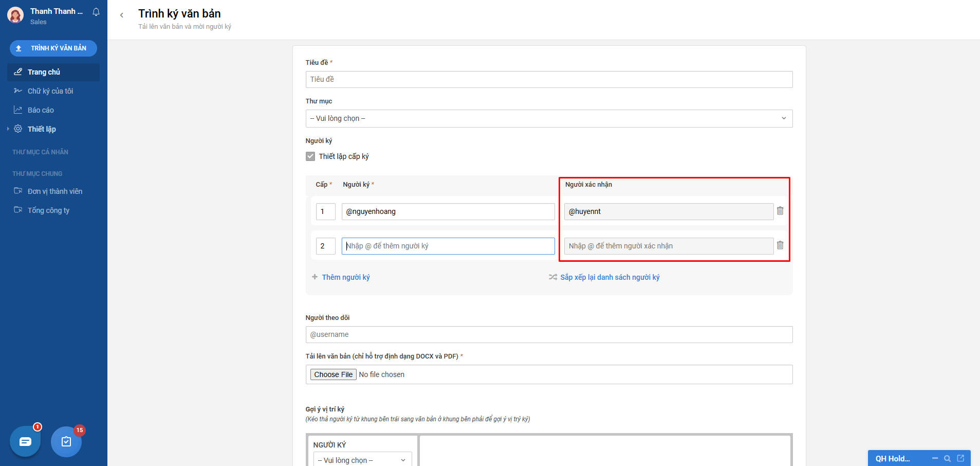Click the THƯ MỤC CHUNG heading
Image resolution: width=980 pixels, height=466 pixels.
(38, 174)
